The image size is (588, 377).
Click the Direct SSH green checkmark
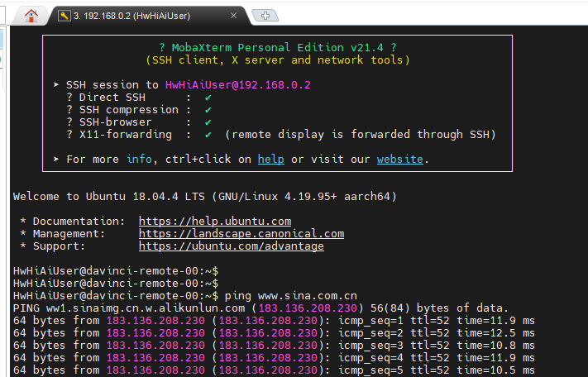point(208,98)
